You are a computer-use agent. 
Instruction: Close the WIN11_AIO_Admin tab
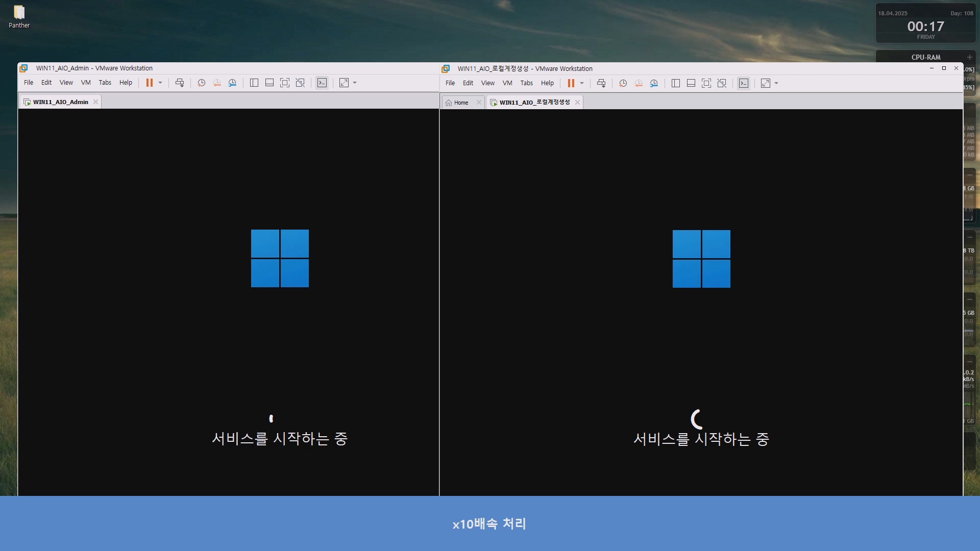pos(95,102)
